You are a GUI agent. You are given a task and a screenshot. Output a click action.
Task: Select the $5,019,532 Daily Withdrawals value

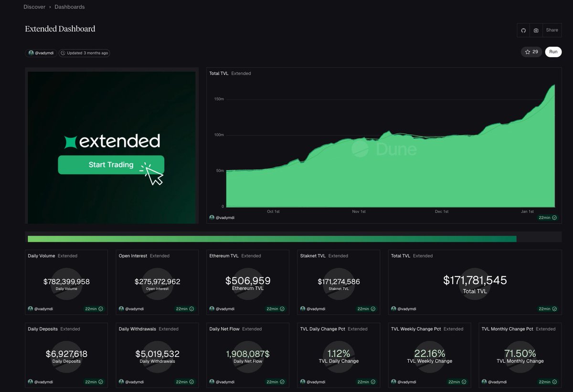tap(158, 354)
